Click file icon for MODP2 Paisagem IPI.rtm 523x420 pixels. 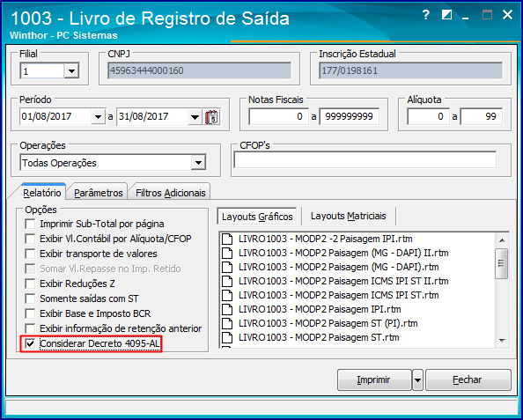pos(227,309)
